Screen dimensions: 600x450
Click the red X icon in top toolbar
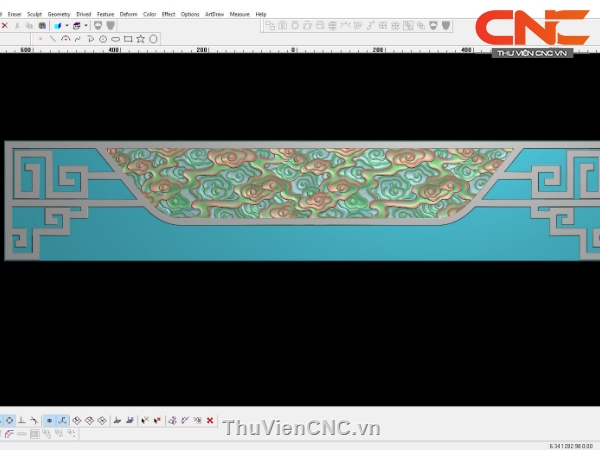tap(5, 26)
